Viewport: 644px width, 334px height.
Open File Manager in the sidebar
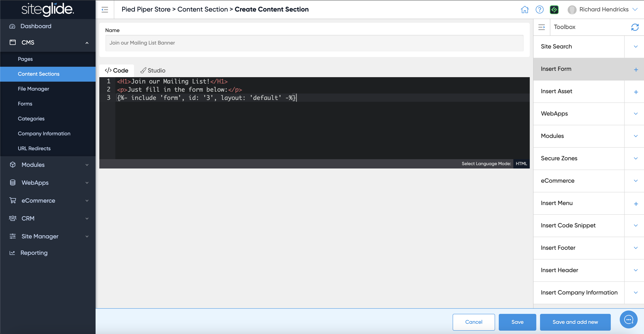point(33,89)
